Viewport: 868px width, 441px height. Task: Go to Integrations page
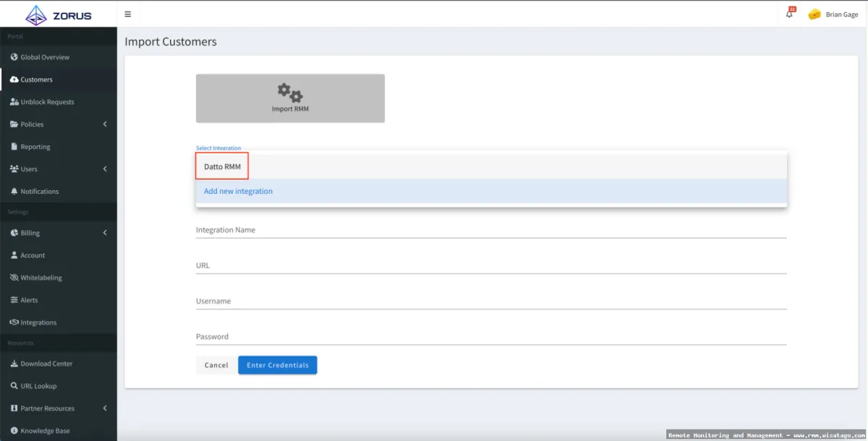click(38, 322)
